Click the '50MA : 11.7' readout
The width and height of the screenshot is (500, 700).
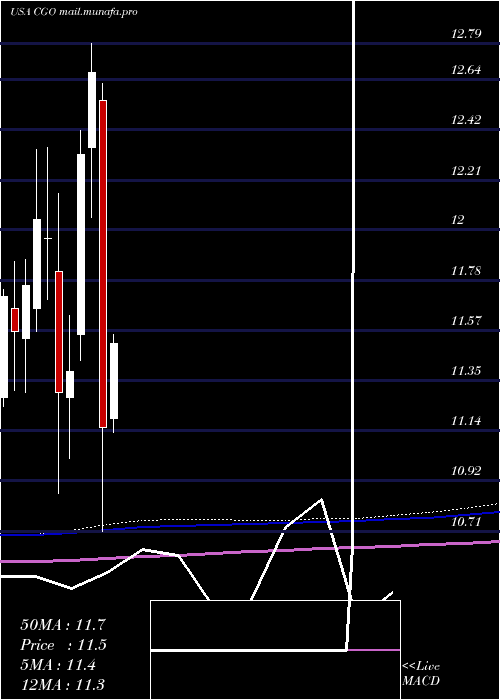click(x=63, y=625)
